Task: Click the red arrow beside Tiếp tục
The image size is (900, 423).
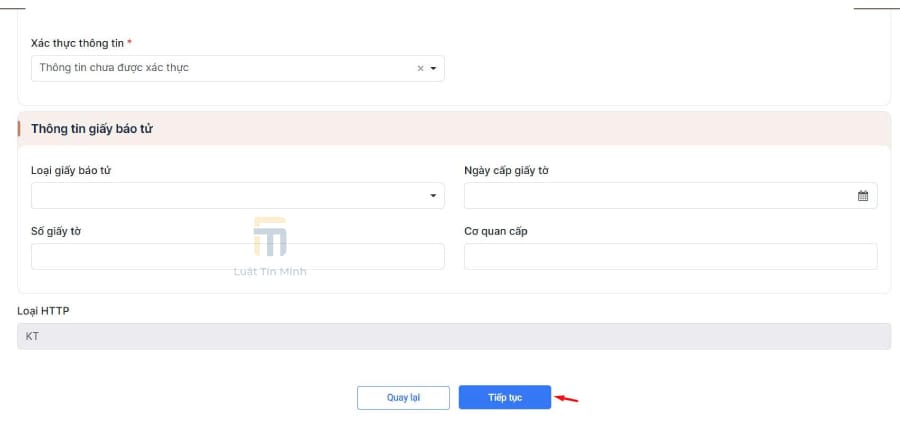Action: pos(567,398)
